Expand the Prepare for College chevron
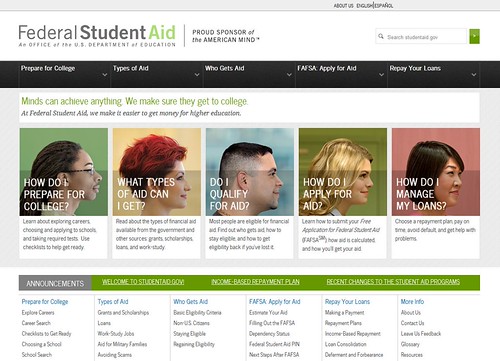Viewport: 500px width, 361px height. [105, 75]
